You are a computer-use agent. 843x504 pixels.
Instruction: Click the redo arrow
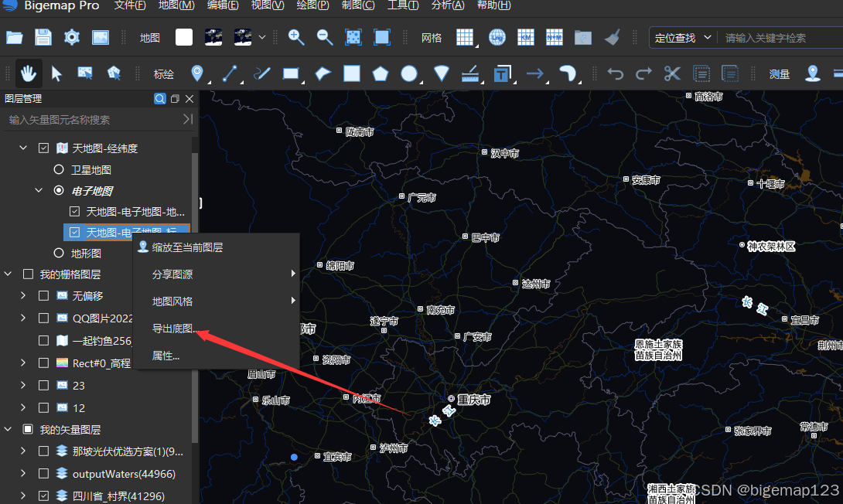click(x=643, y=73)
